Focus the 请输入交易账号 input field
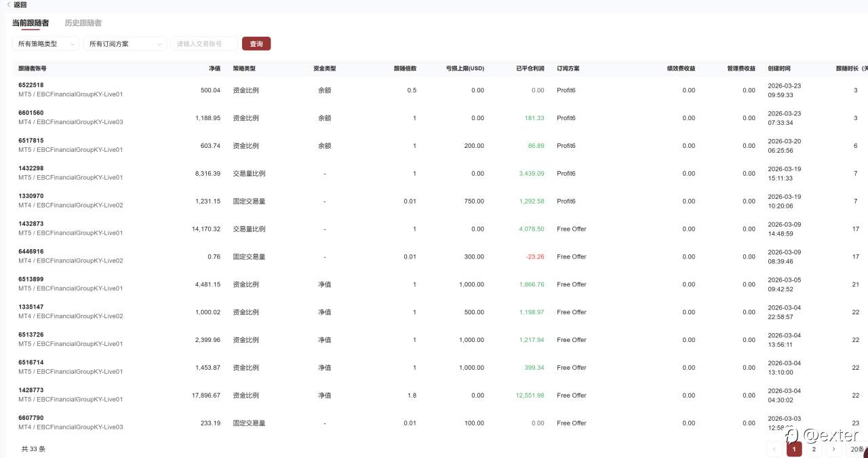868x458 pixels. [x=204, y=43]
